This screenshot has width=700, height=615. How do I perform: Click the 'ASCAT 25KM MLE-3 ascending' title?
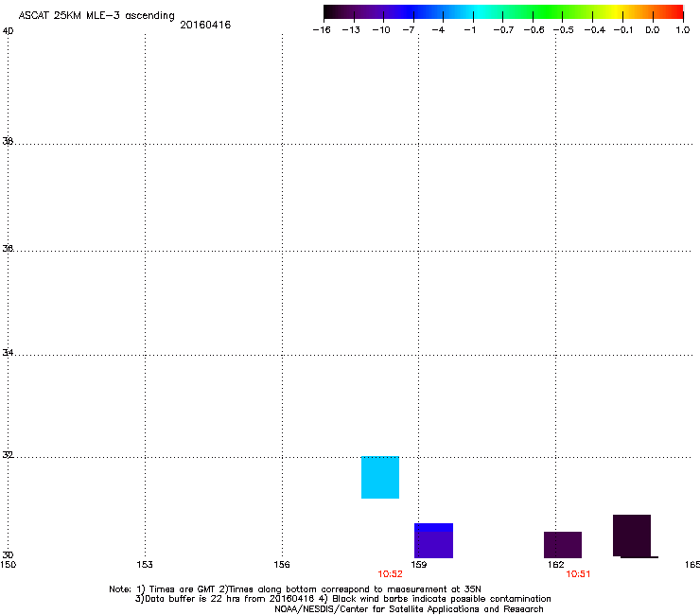[96, 16]
